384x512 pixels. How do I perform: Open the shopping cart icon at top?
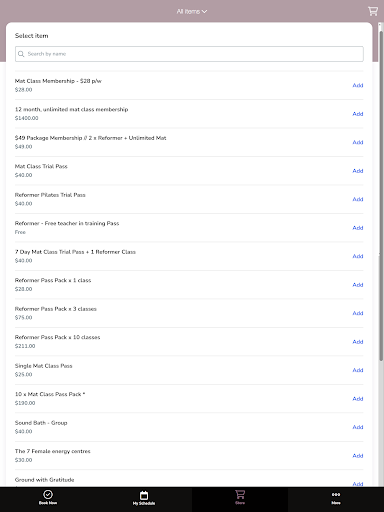tap(373, 11)
